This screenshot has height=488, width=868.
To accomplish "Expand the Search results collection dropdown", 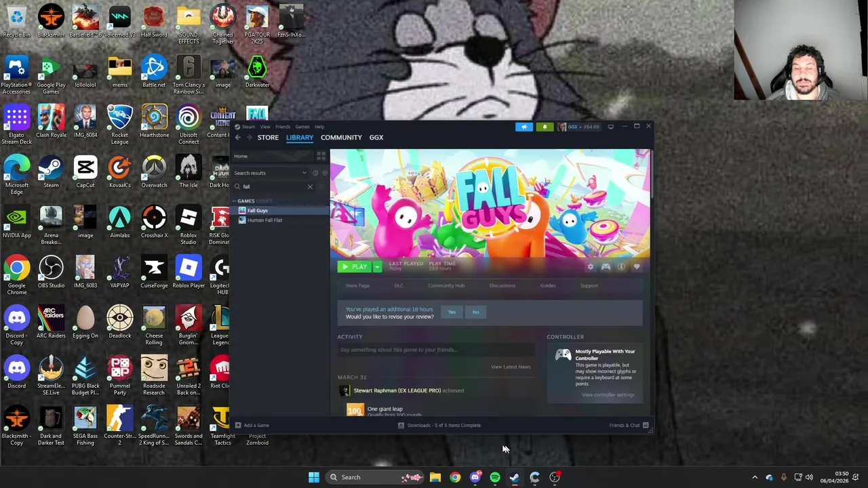I will pyautogui.click(x=304, y=173).
